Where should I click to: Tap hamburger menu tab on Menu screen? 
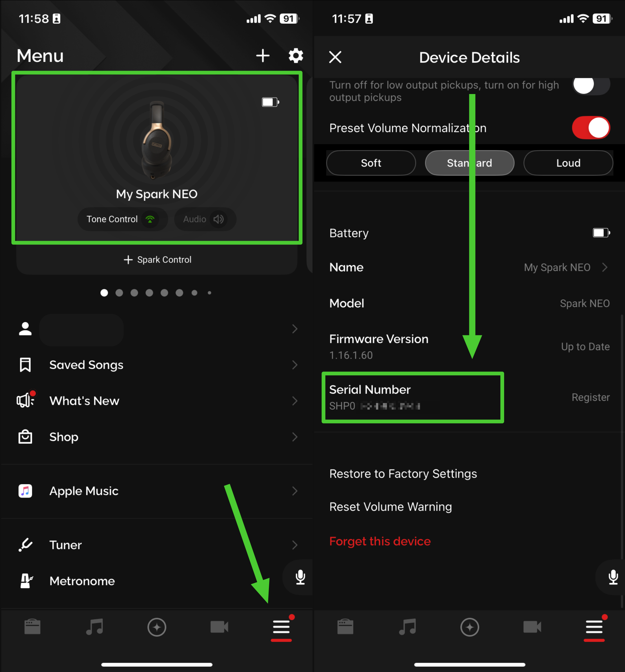click(281, 628)
